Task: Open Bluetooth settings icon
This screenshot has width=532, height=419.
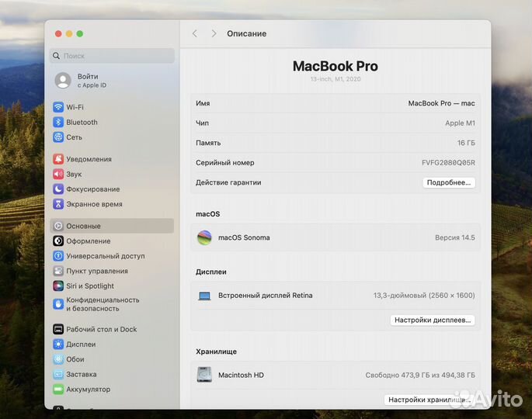Action: (x=58, y=122)
